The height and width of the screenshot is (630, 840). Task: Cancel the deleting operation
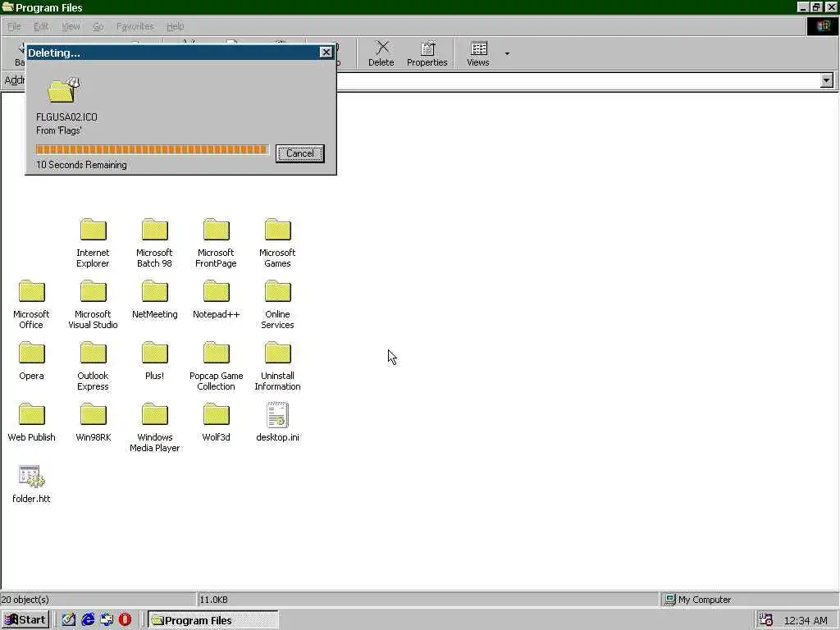[300, 153]
